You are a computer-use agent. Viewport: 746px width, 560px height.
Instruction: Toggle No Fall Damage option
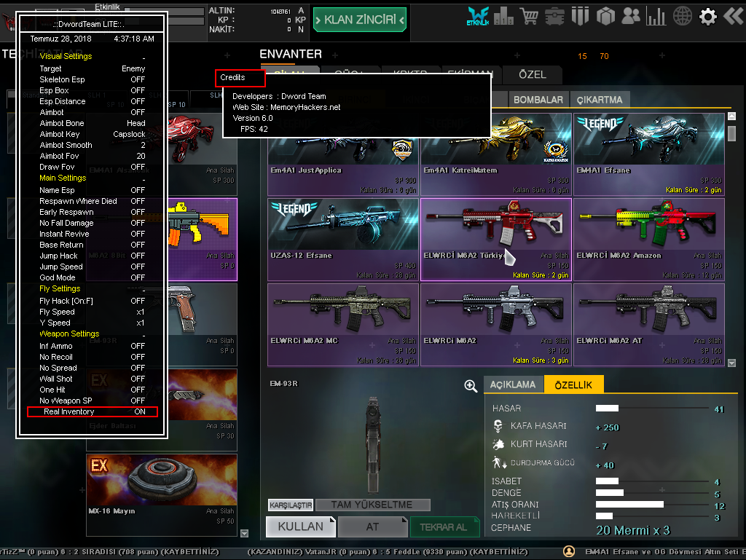(93, 223)
